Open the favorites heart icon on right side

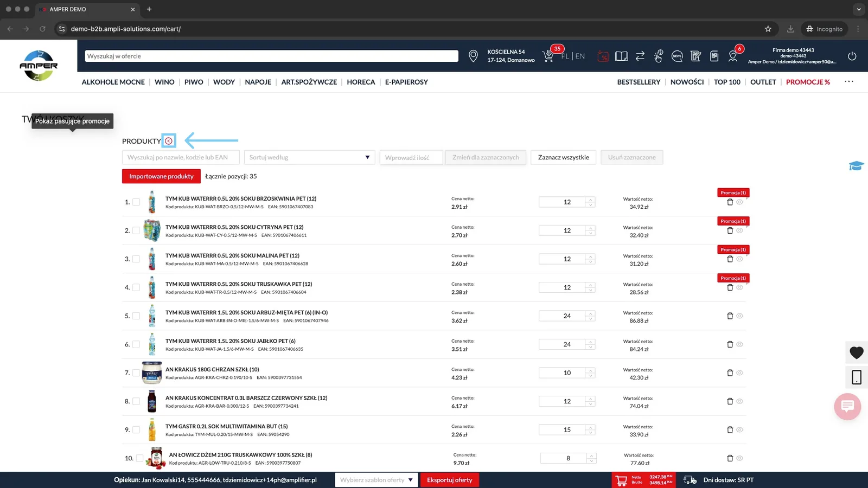tap(857, 353)
